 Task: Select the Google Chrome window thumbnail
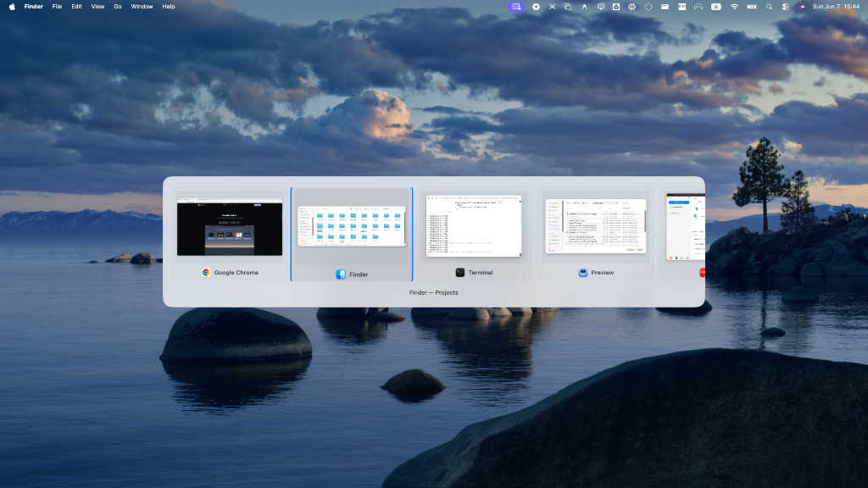(230, 226)
